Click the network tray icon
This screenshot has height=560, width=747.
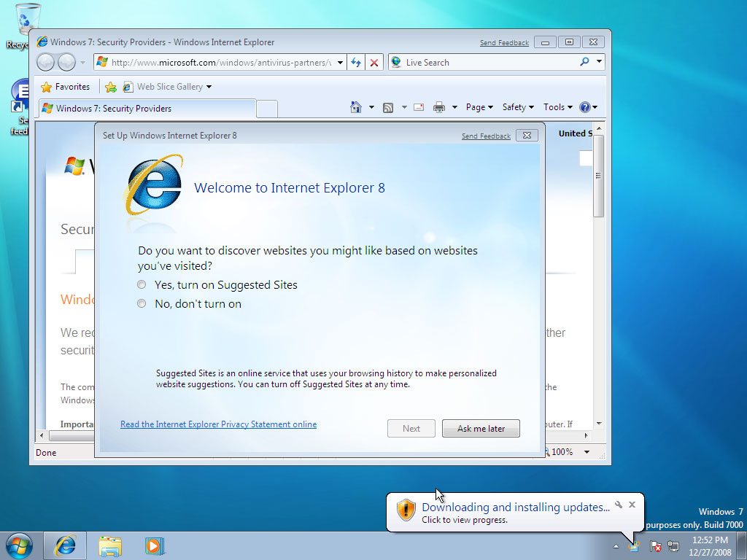pos(673,546)
